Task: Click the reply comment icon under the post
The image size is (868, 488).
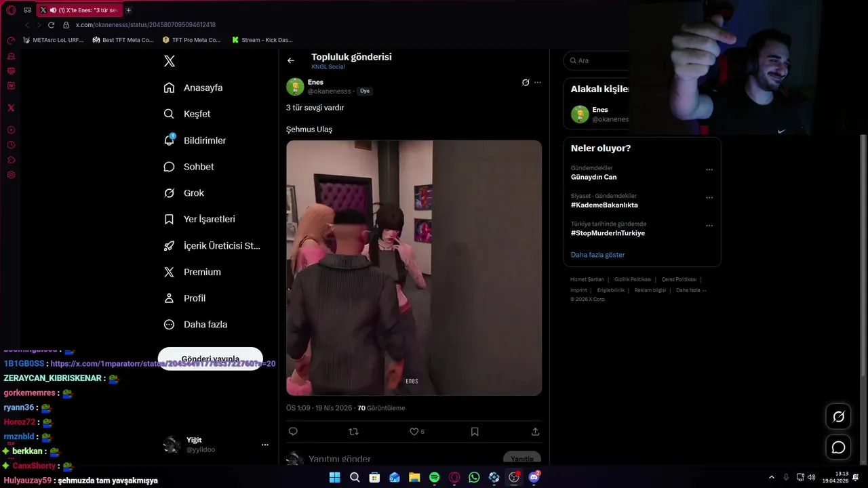Action: (293, 431)
